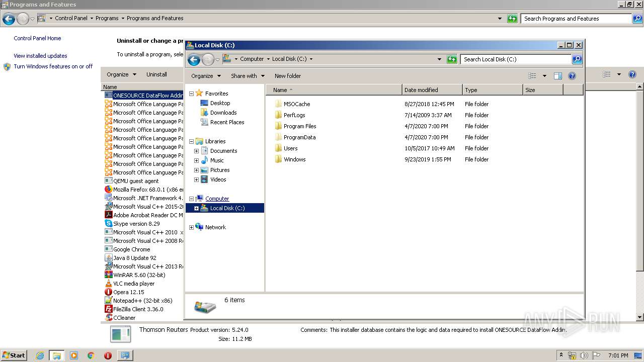
Task: Collapse the Favorites tree node
Action: 191,94
